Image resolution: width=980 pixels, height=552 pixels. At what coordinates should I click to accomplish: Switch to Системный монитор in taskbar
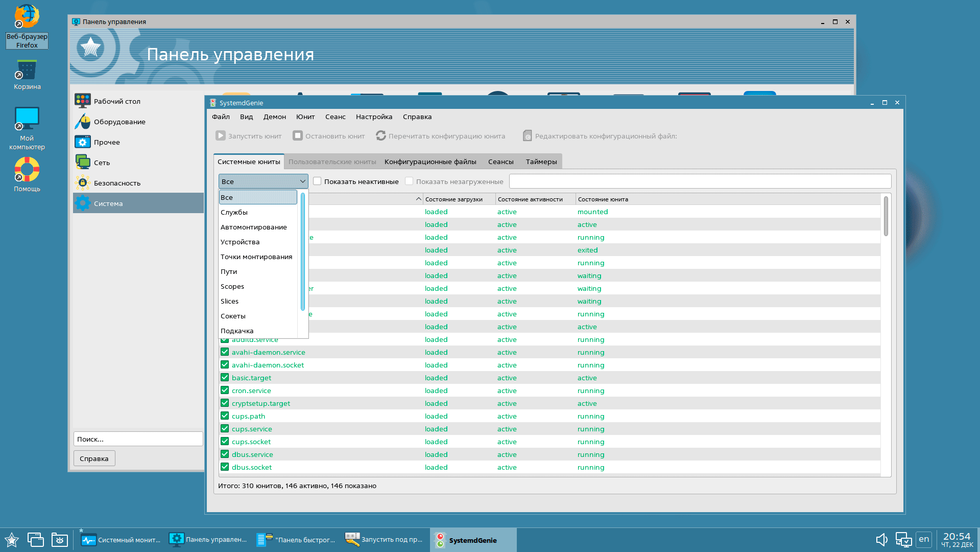[x=121, y=540]
